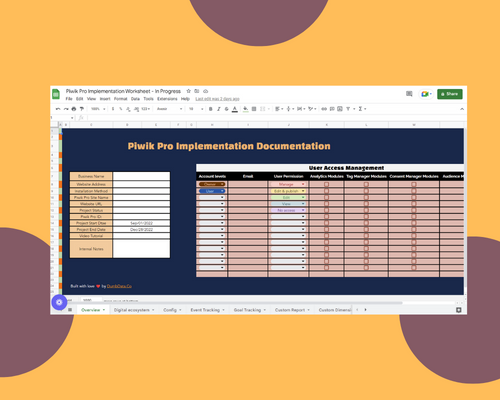Click the redo icon in toolbar
This screenshot has height=400, width=500.
click(x=66, y=109)
